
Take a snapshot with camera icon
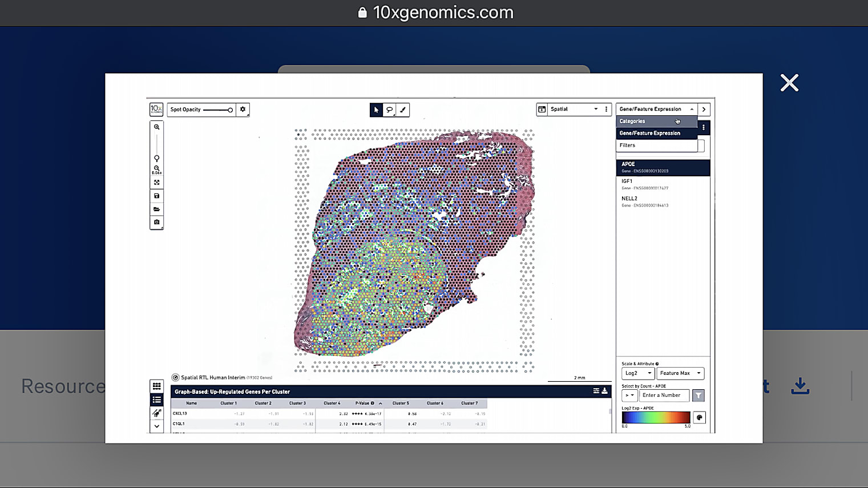coord(156,222)
